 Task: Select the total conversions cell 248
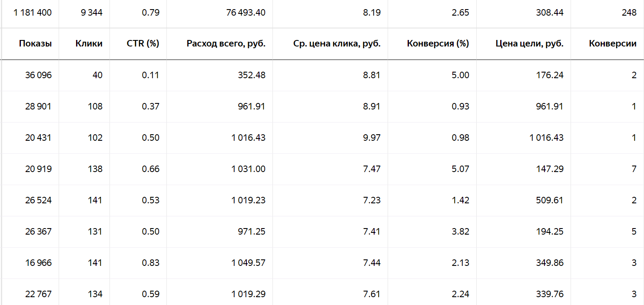coord(629,13)
